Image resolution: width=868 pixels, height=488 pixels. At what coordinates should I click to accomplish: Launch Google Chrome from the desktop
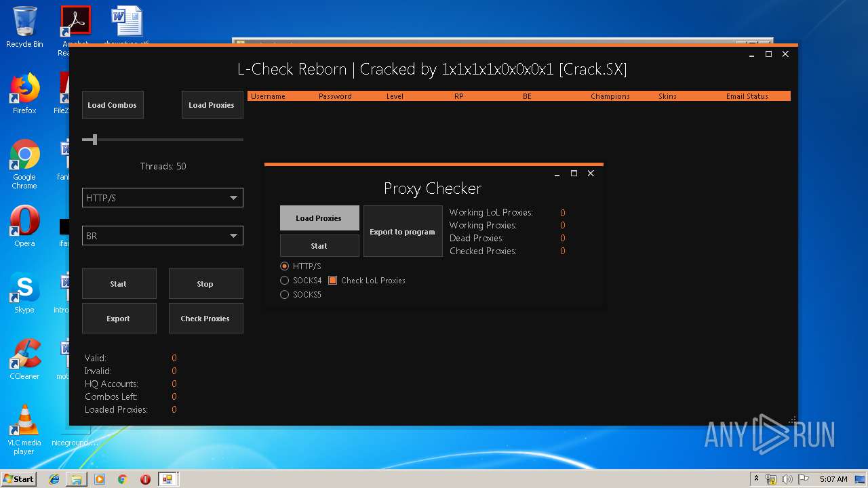(x=24, y=164)
